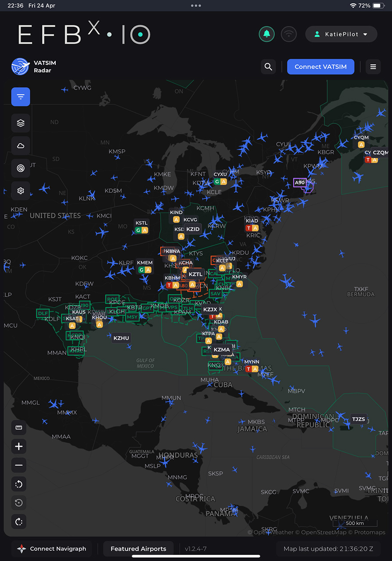
Task: Click the KMSP airport text
Action: 117,152
